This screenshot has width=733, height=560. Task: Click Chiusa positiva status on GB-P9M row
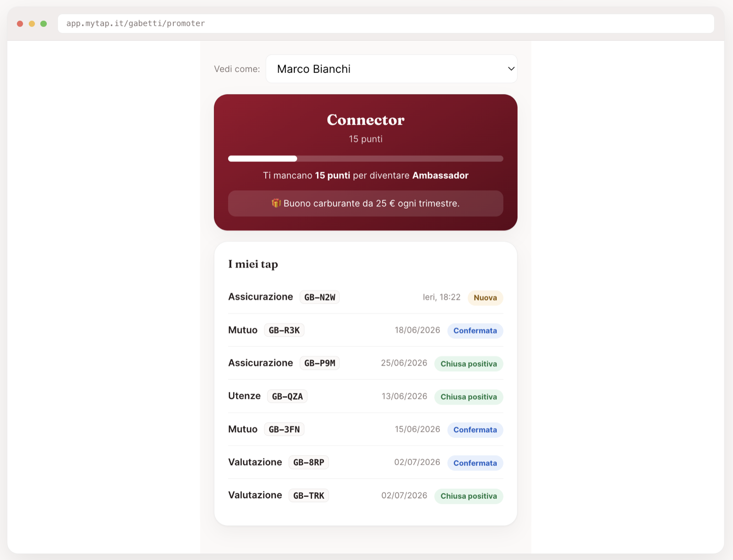point(469,364)
